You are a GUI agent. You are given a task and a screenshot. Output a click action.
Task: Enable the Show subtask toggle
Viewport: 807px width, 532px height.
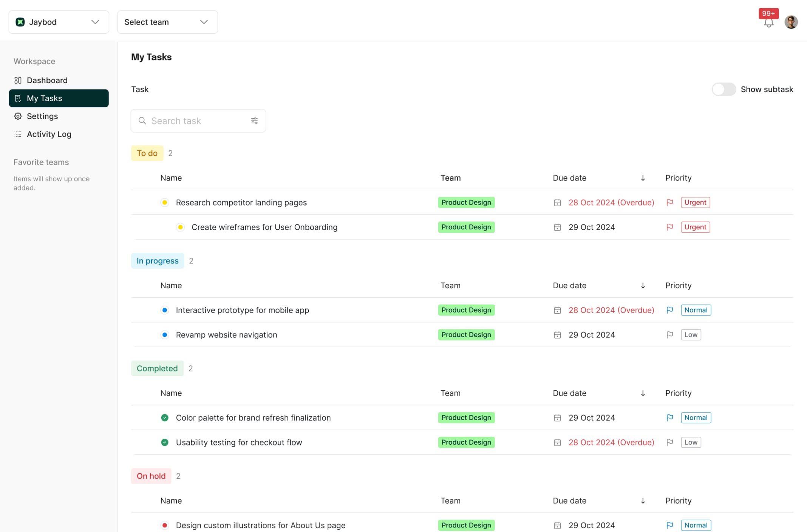pyautogui.click(x=724, y=89)
